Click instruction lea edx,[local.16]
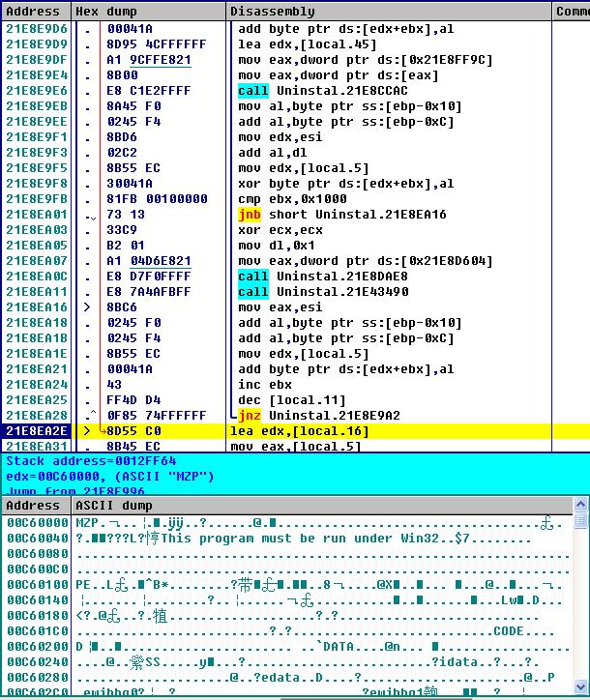 (299, 431)
